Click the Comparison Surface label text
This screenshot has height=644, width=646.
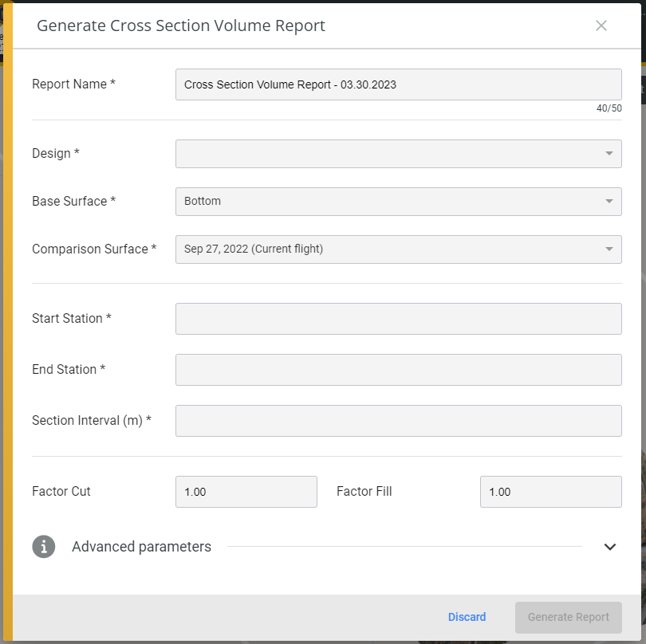(94, 249)
